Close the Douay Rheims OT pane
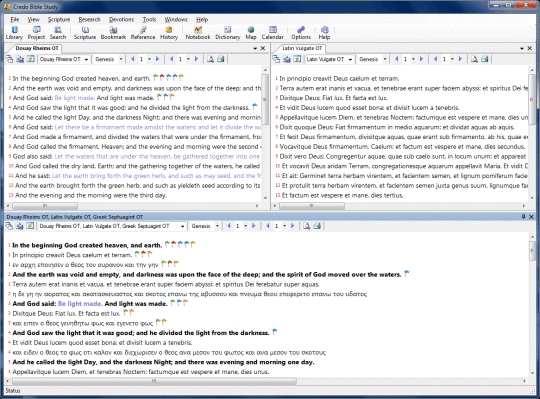 [263, 49]
